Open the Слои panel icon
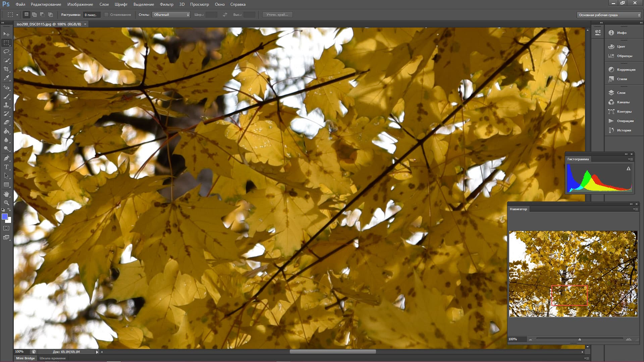The width and height of the screenshot is (644, 362). coord(611,93)
